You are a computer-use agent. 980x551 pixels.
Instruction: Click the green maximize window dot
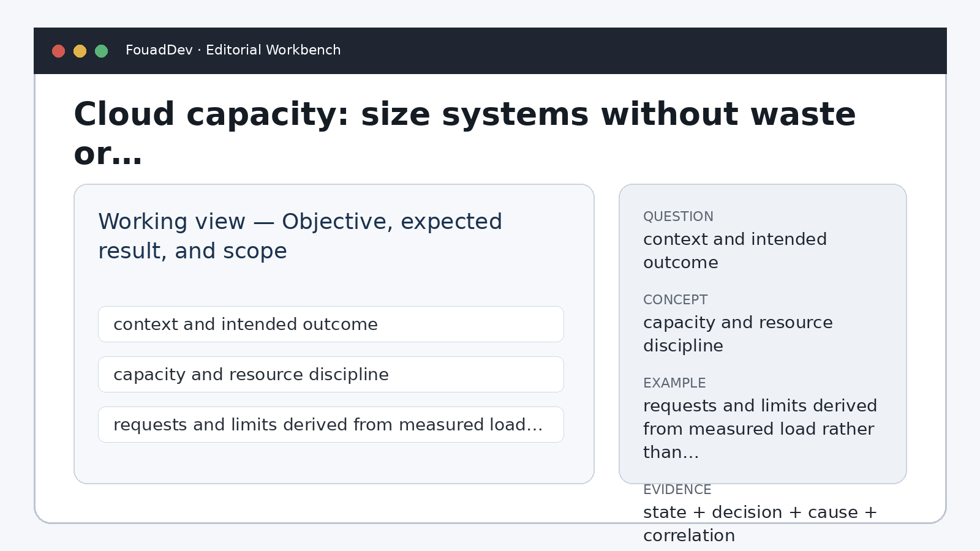101,51
